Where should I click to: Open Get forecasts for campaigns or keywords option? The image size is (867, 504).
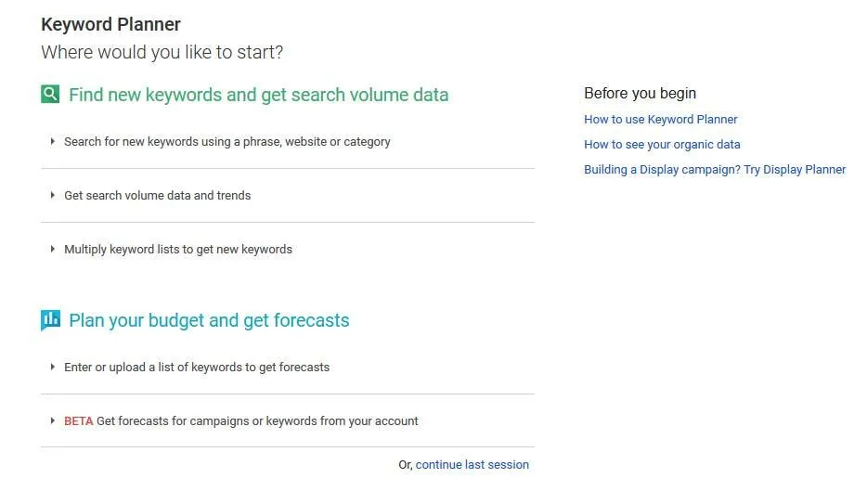tap(257, 420)
